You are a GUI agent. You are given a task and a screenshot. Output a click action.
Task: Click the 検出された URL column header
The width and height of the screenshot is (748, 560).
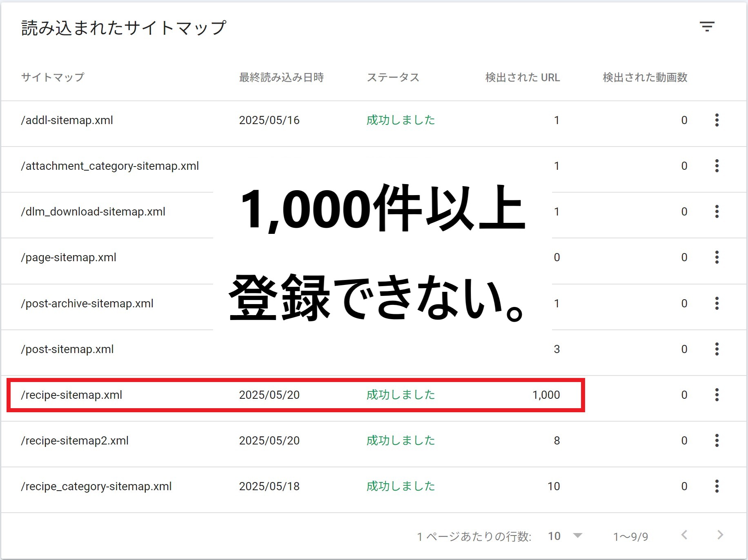tap(522, 78)
